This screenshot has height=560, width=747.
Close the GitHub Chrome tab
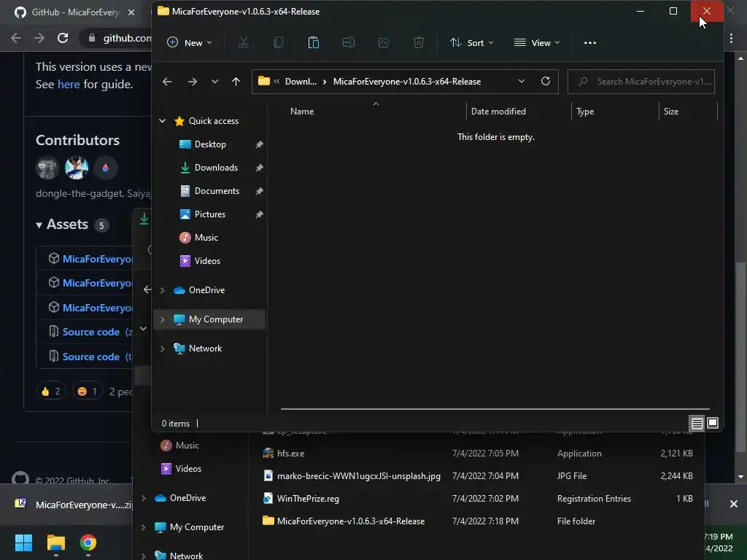131,12
